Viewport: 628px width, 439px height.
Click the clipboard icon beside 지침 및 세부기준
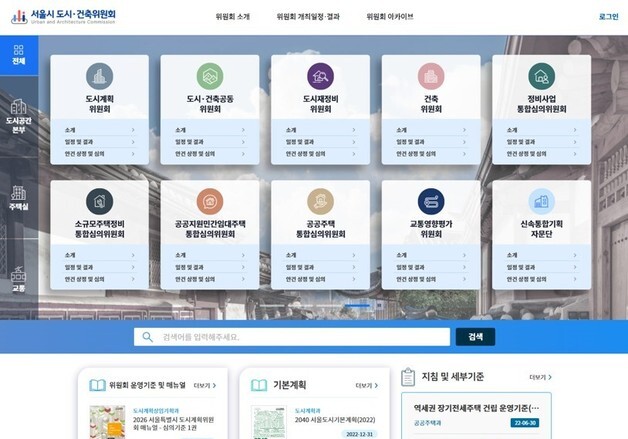408,377
